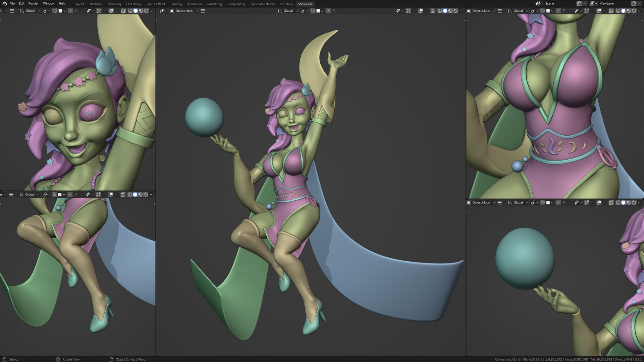Switch center viewport to material preview shading
The image size is (644, 362).
tap(450, 11)
